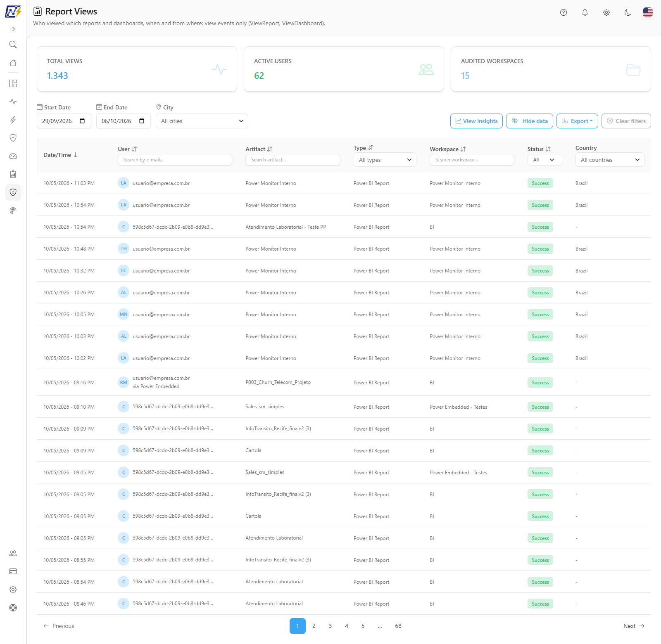Viewport: 661px width, 644px height.
Task: Open the Status All dropdown
Action: 544,160
